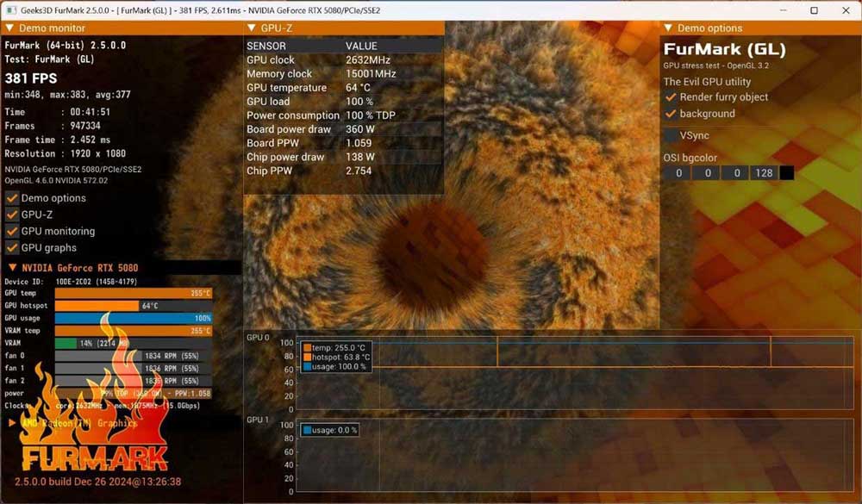Click the FurMark app icon in title bar
Screen dimensions: 862x504
point(8,9)
